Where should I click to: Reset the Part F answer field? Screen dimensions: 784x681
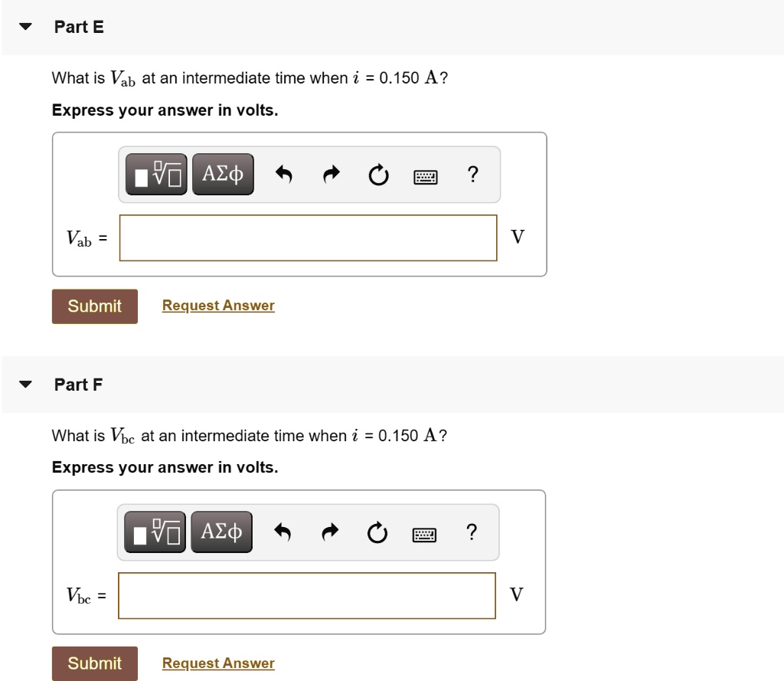coord(378,532)
